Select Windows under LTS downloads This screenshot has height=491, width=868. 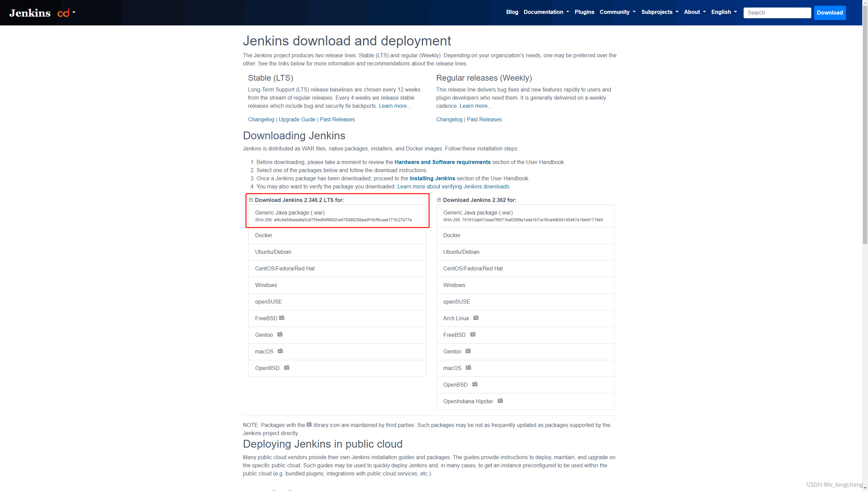(x=337, y=285)
